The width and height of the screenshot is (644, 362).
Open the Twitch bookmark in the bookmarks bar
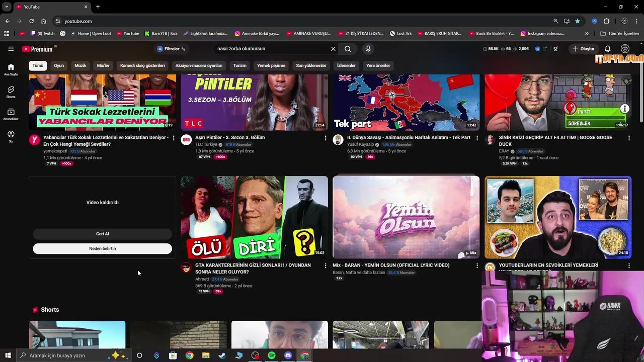click(x=42, y=34)
